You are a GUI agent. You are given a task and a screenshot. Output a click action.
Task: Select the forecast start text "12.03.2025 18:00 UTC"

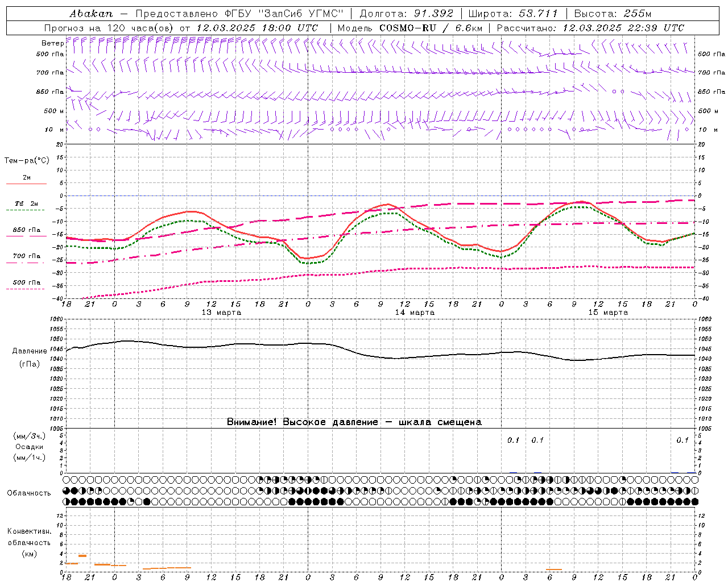257,28
